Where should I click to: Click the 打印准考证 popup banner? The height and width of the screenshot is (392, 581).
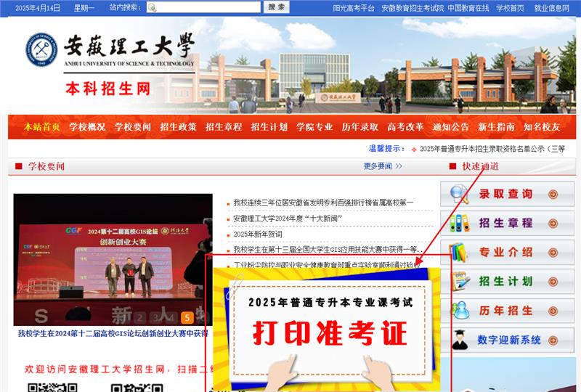(326, 329)
